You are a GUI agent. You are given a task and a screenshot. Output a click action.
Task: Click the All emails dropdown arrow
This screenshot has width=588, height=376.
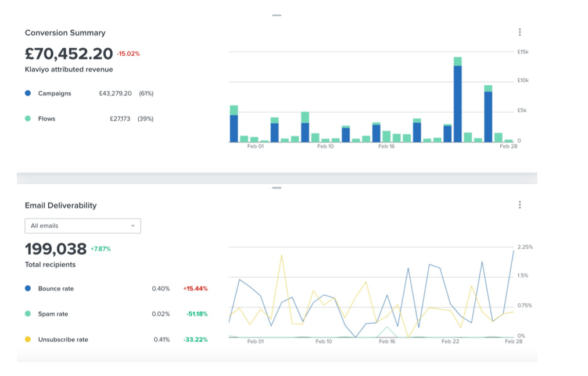[132, 226]
